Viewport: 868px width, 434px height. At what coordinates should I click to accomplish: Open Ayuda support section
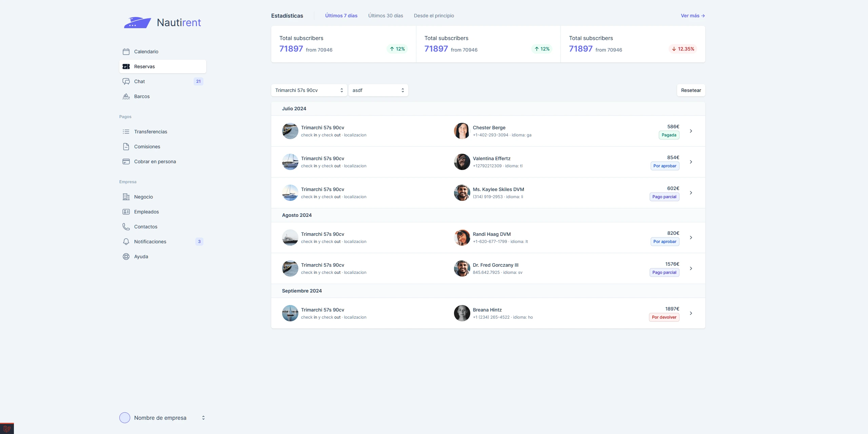pyautogui.click(x=141, y=257)
